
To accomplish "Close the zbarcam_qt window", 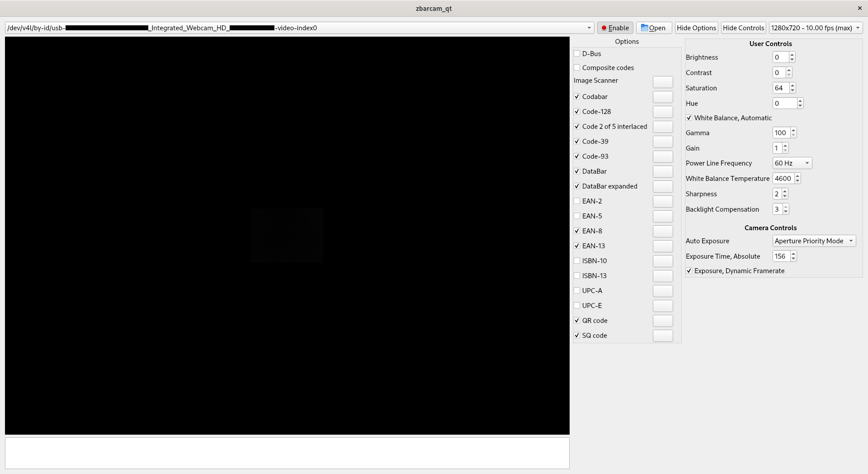I will click(x=859, y=8).
